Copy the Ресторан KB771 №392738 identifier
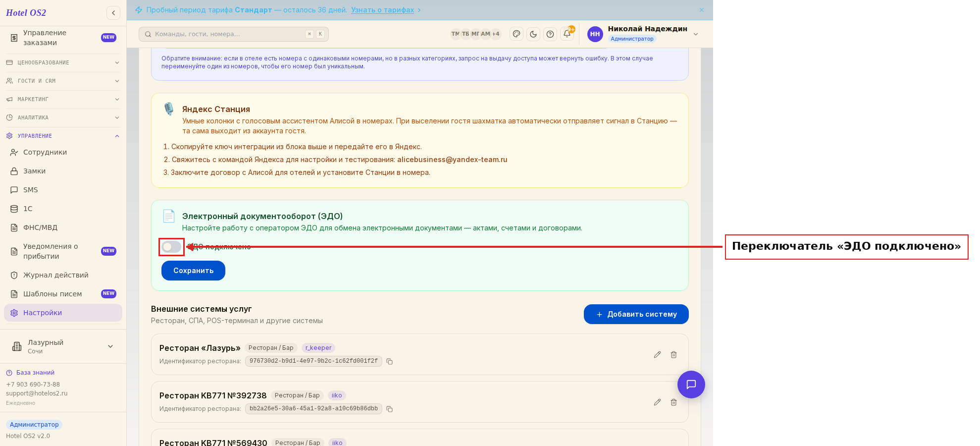The height and width of the screenshot is (446, 980). [390, 409]
